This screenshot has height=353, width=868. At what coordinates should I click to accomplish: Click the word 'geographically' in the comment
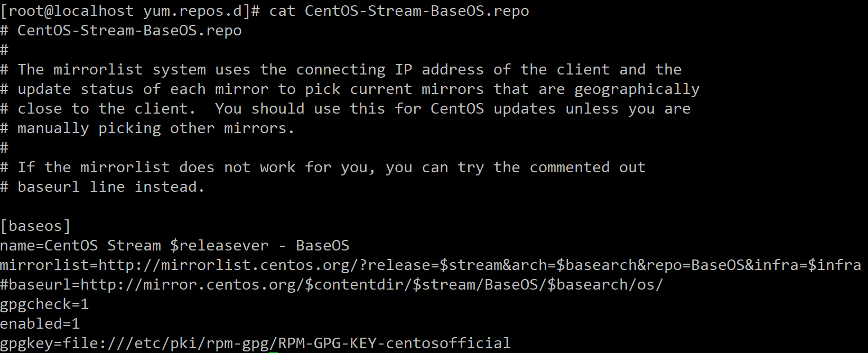coord(637,89)
